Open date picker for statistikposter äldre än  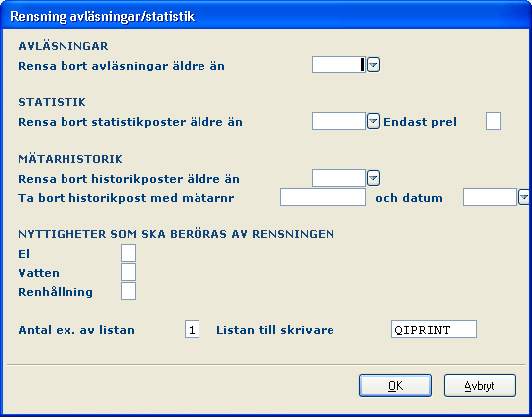373,121
